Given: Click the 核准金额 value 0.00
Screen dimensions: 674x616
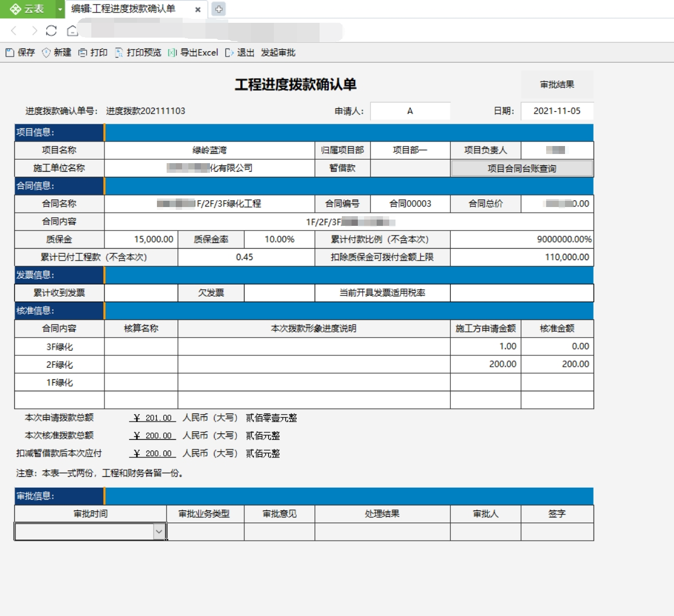Looking at the screenshot, I should pos(557,346).
